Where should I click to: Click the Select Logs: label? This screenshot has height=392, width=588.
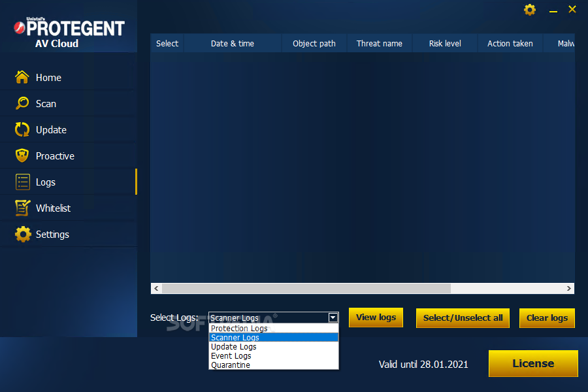[x=174, y=318]
